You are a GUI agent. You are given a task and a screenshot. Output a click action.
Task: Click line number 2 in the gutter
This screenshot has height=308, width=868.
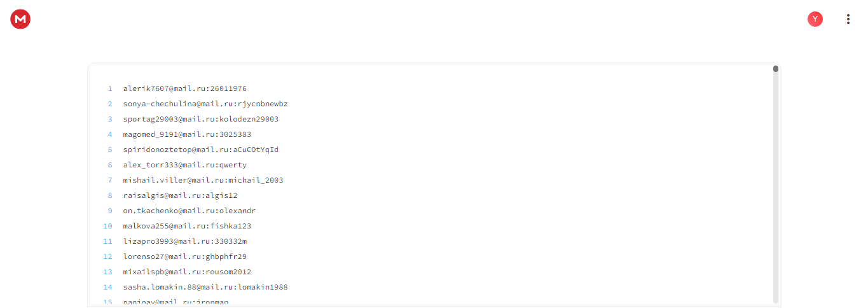(x=110, y=104)
